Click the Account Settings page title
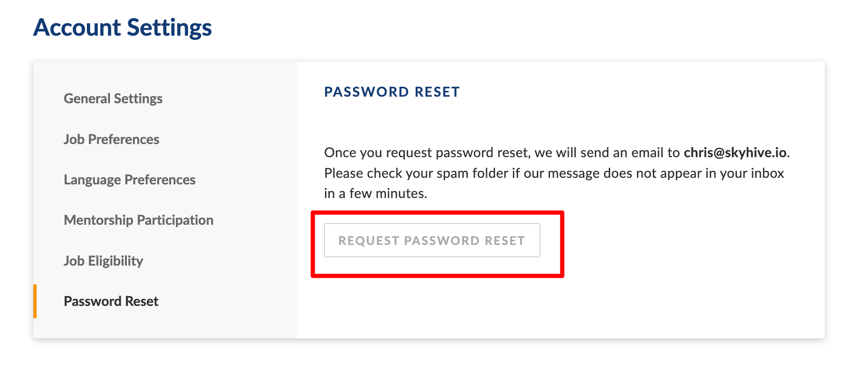This screenshot has height=366, width=868. click(x=123, y=27)
